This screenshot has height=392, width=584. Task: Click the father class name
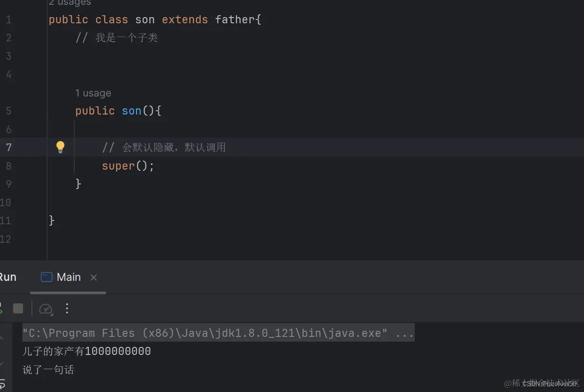[235, 19]
